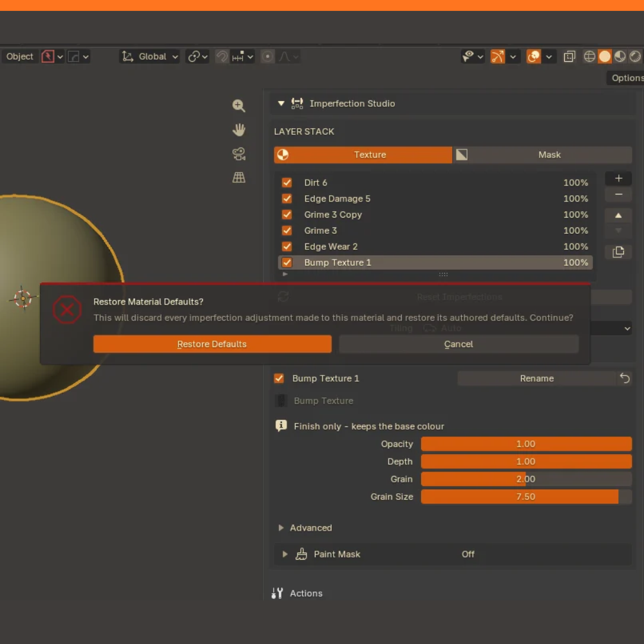Switch to the Mask tab
Screen dimensions: 644x644
pyautogui.click(x=542, y=155)
